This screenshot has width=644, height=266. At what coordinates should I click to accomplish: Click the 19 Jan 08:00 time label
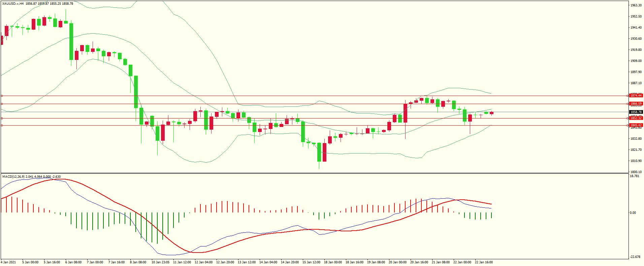376,262
